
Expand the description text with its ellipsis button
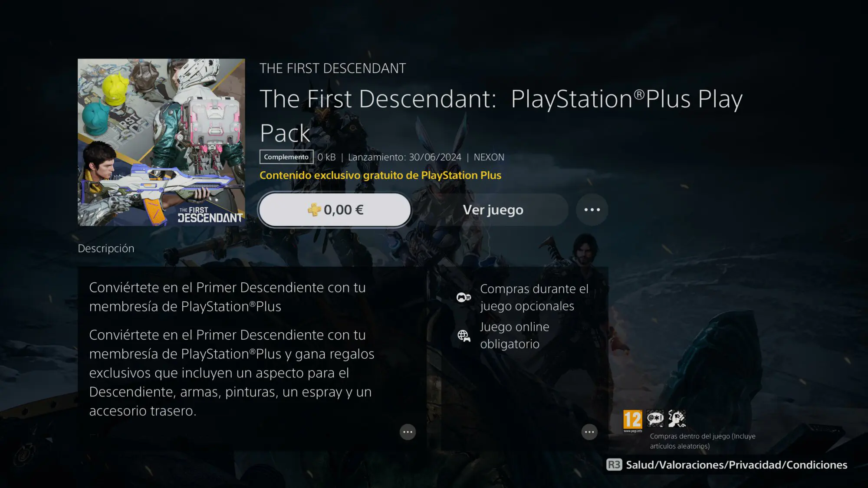[x=408, y=432]
